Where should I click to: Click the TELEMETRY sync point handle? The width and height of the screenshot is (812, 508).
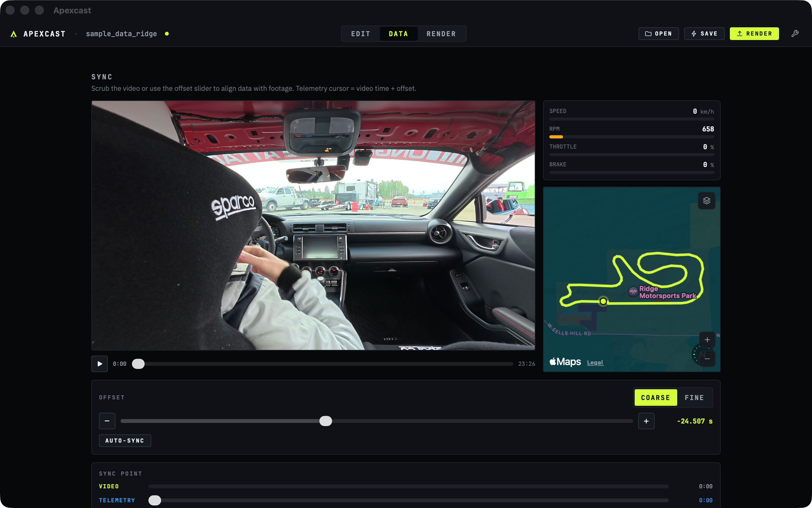(x=155, y=500)
